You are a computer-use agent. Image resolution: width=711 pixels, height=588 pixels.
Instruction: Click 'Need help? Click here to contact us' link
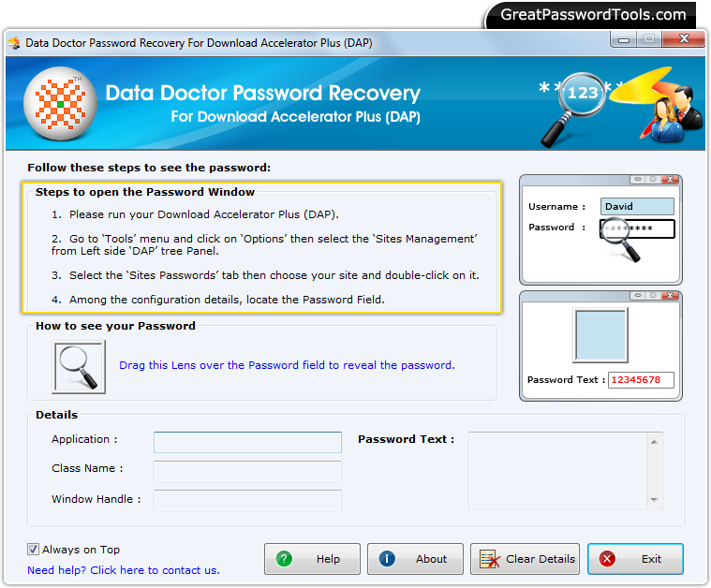point(124,570)
